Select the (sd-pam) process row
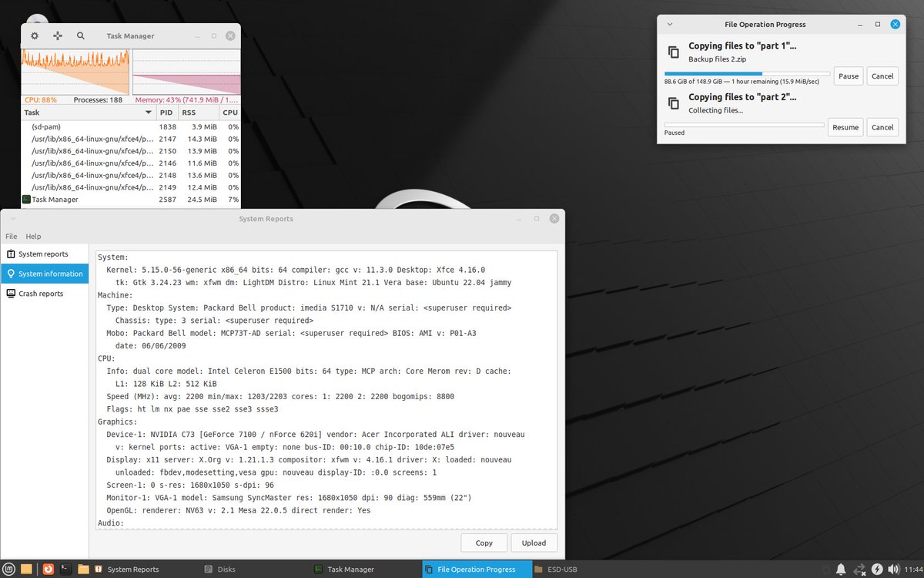The width and height of the screenshot is (924, 578). (x=131, y=126)
